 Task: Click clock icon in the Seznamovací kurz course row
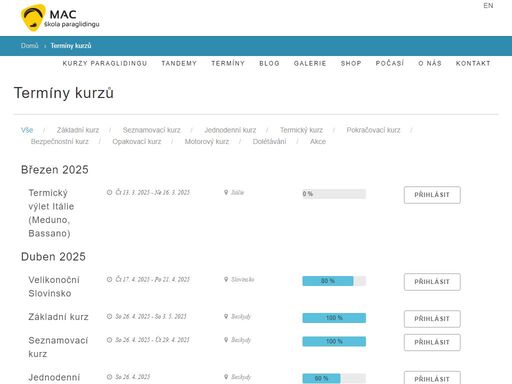(x=109, y=340)
